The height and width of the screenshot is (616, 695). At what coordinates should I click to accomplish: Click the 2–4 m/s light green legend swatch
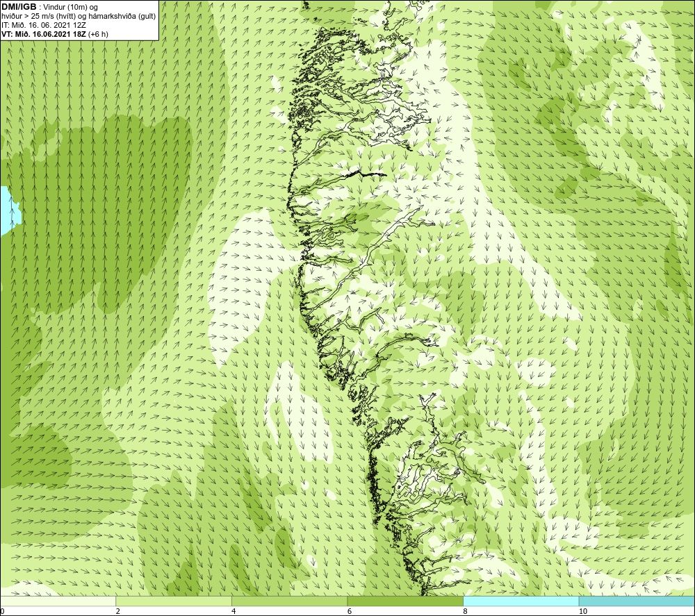click(174, 601)
